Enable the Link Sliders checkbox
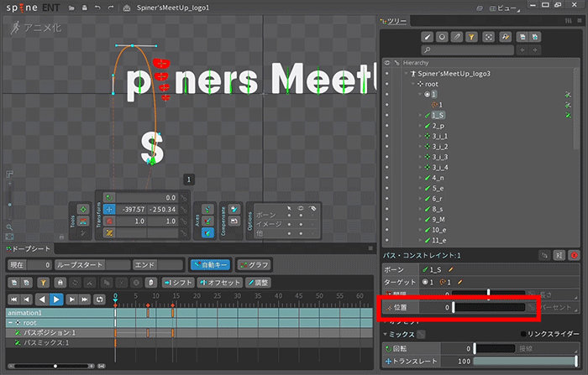This screenshot has height=375, width=588. (523, 334)
